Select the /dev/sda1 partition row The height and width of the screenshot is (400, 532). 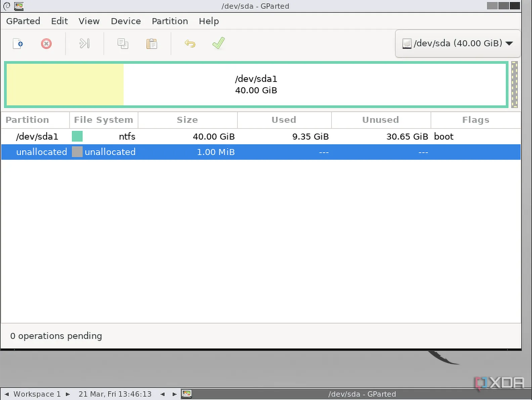[261, 137]
